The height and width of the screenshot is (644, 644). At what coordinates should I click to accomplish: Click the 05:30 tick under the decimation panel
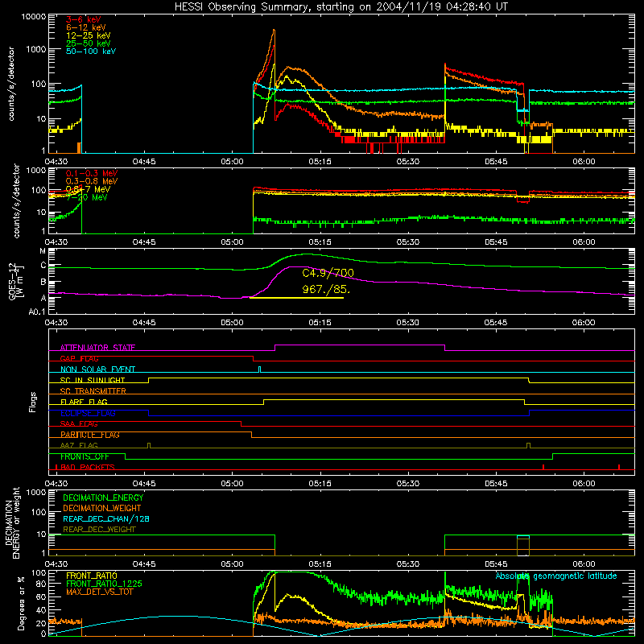[408, 564]
